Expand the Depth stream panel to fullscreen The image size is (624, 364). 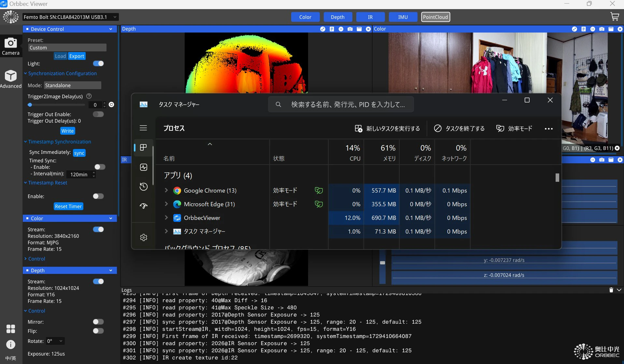(x=323, y=29)
